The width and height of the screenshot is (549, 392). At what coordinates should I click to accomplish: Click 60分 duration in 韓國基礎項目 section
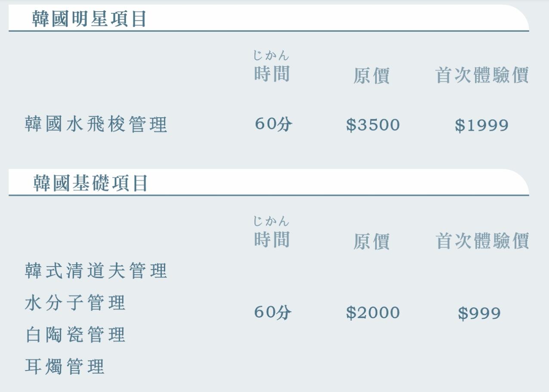coord(273,312)
